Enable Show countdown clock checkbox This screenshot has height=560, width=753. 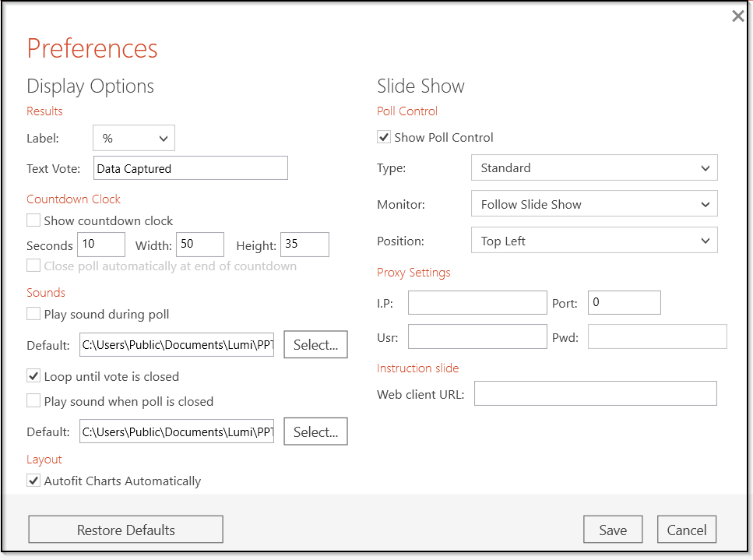(x=33, y=220)
